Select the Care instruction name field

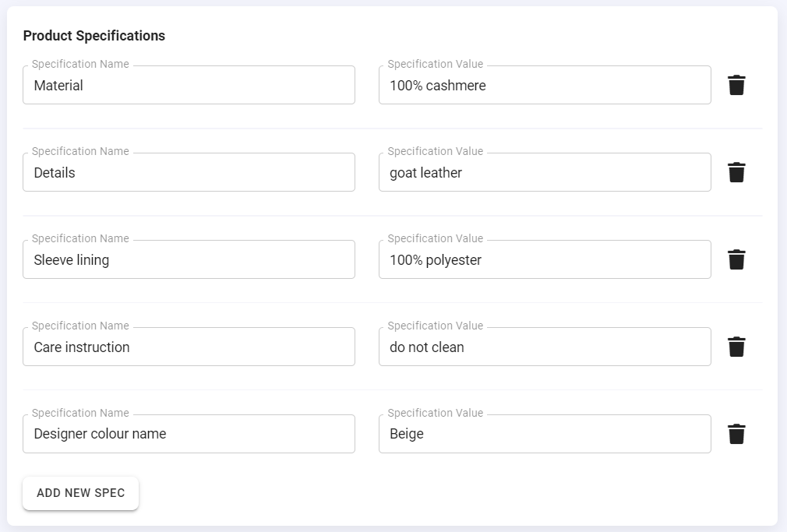coord(187,347)
